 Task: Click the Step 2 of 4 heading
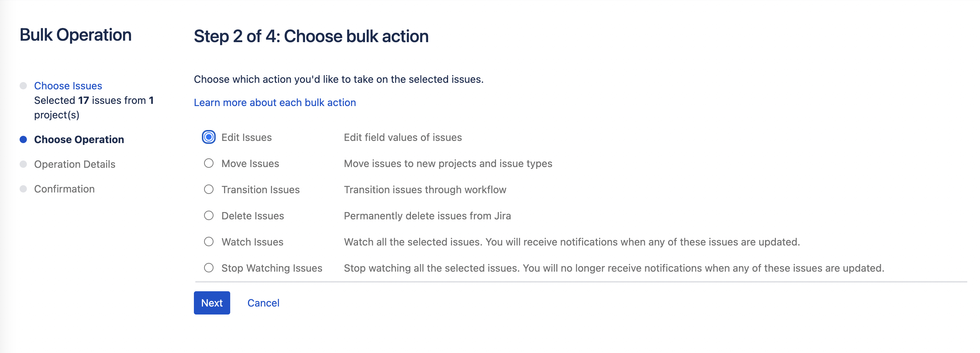(x=311, y=37)
